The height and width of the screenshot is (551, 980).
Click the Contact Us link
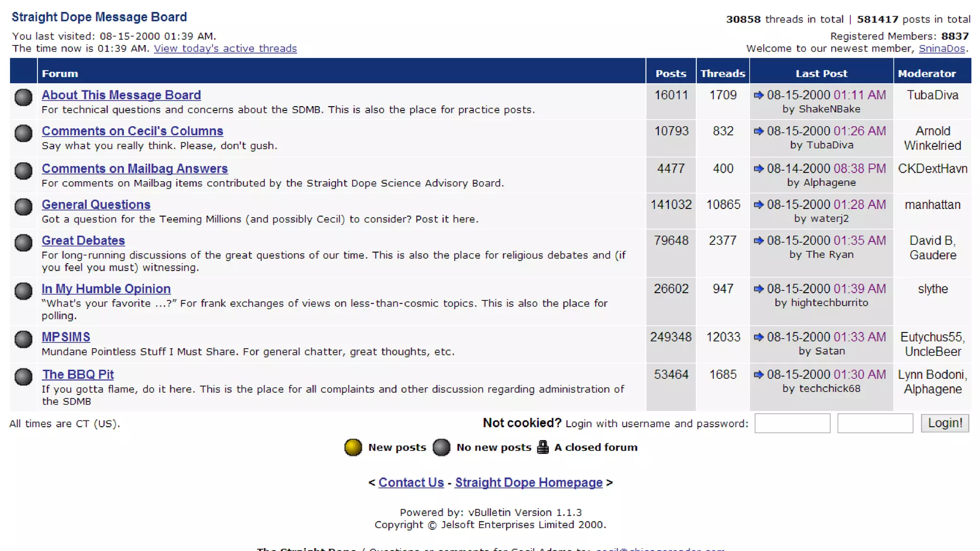(411, 483)
